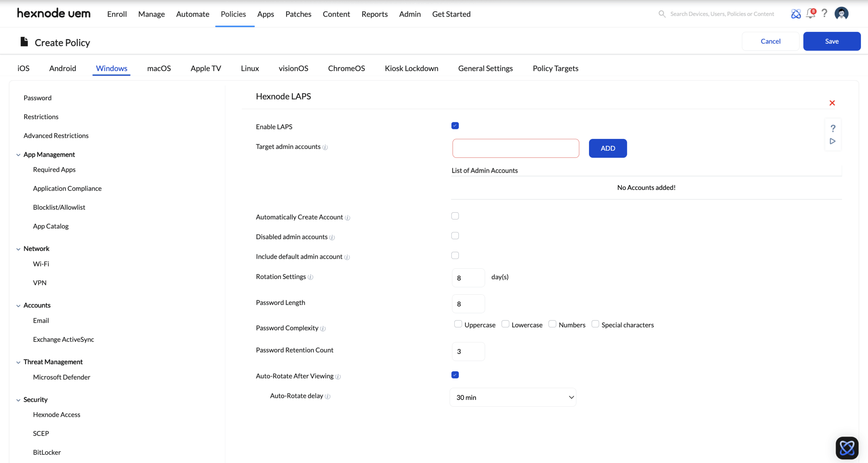Viewport: 868px width, 463px height.
Task: Open the Reports menu
Action: click(x=374, y=14)
